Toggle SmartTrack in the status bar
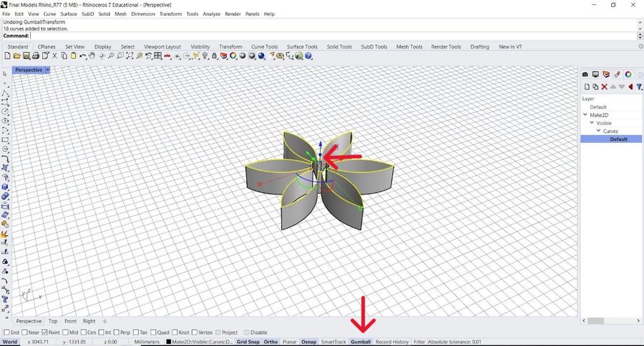 333,342
